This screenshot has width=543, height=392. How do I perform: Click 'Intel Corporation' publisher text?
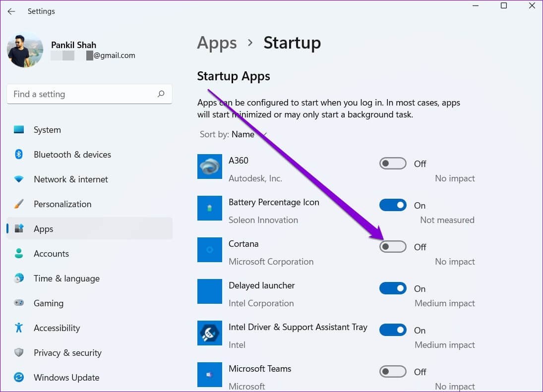pos(261,303)
